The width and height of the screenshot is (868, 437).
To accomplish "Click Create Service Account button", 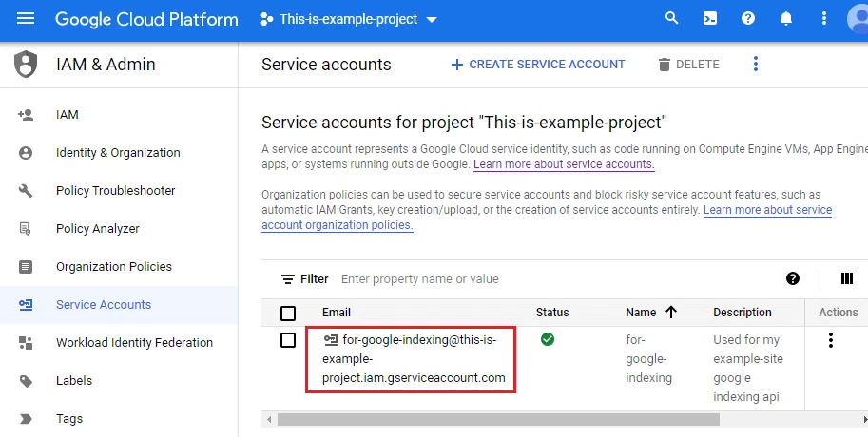I will tap(538, 65).
